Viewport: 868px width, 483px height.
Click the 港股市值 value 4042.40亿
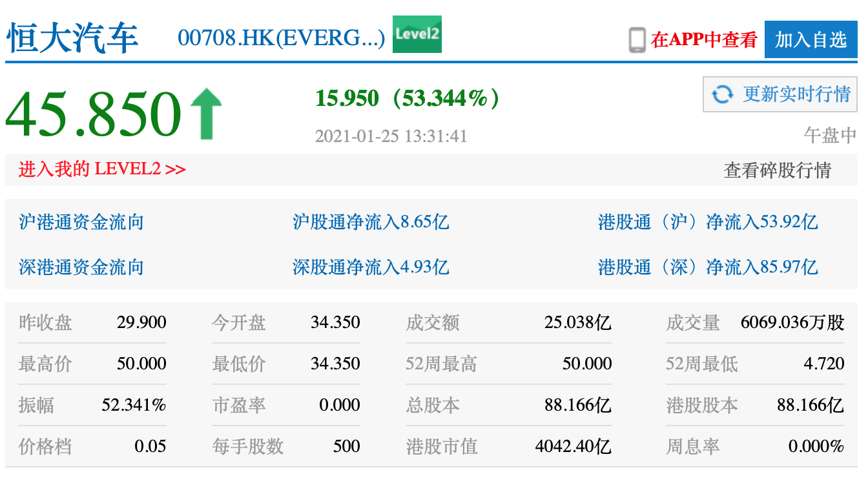573,446
